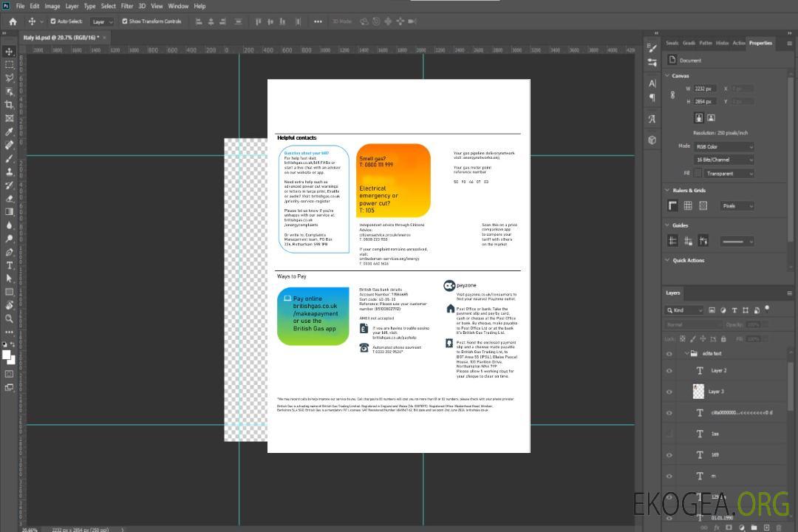This screenshot has width=798, height=532.
Task: Open the RGB Color mode dropdown
Action: (723, 146)
